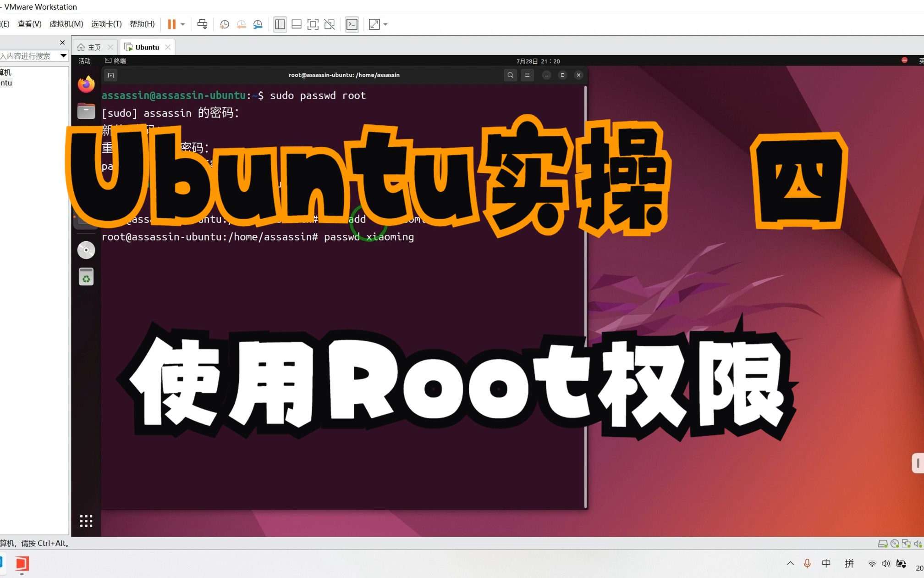Viewport: 924px width, 578px height.
Task: Enter full screen mode icon
Action: [x=313, y=24]
